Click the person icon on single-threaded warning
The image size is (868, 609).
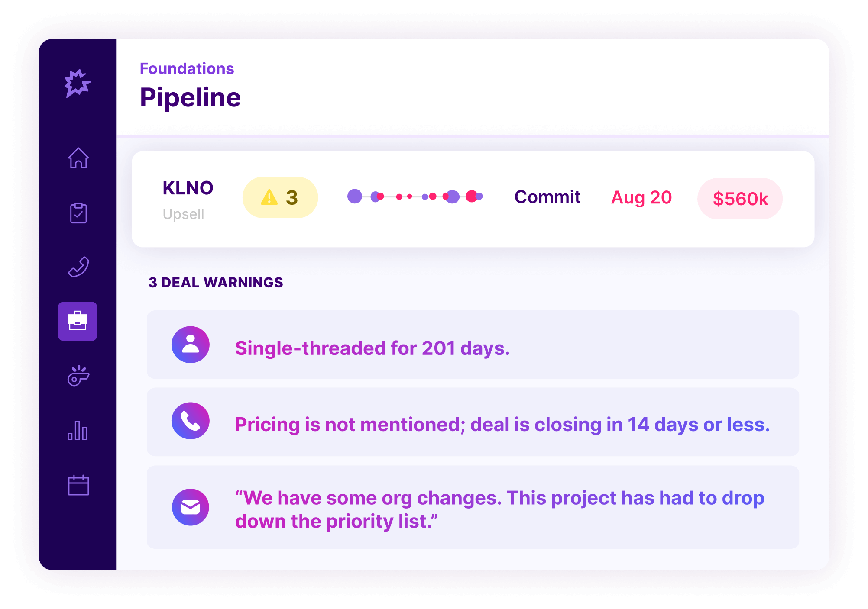(x=190, y=344)
